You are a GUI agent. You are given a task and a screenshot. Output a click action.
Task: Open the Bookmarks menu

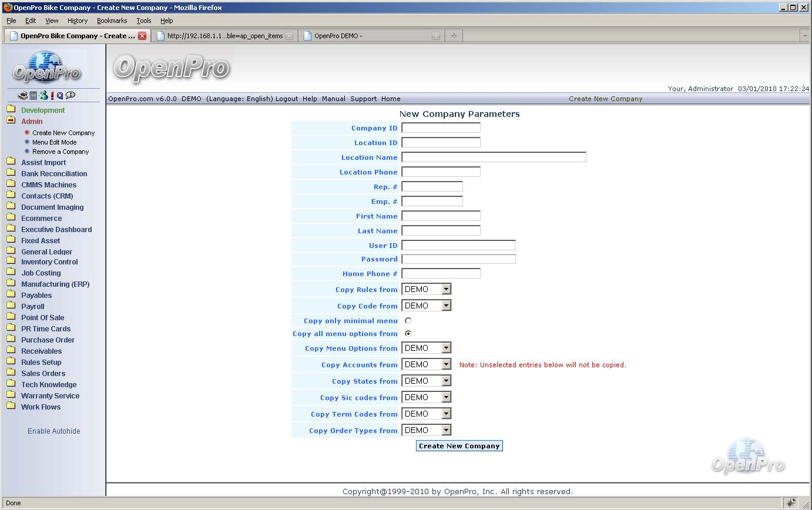tap(112, 21)
